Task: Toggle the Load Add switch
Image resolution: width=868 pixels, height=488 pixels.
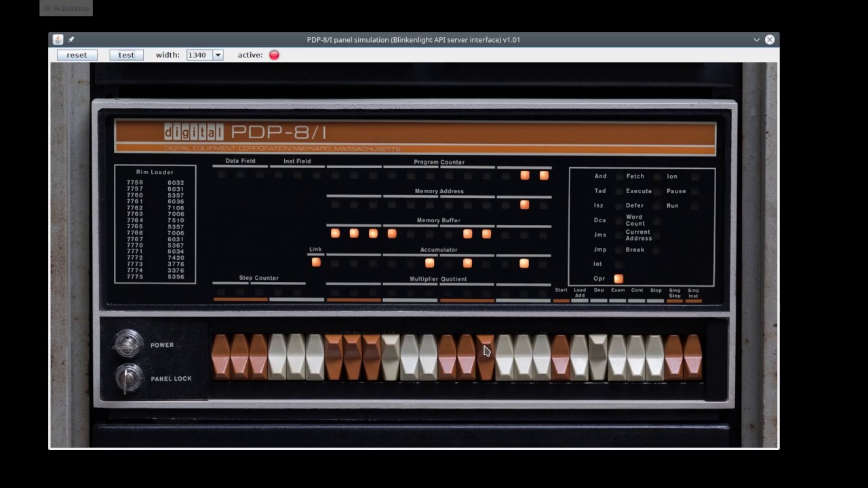Action: click(x=579, y=357)
